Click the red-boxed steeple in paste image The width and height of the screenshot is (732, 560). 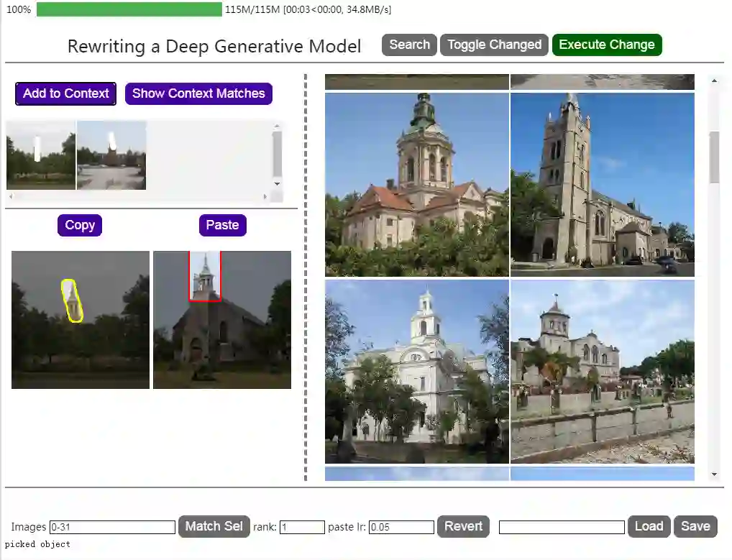[205, 277]
